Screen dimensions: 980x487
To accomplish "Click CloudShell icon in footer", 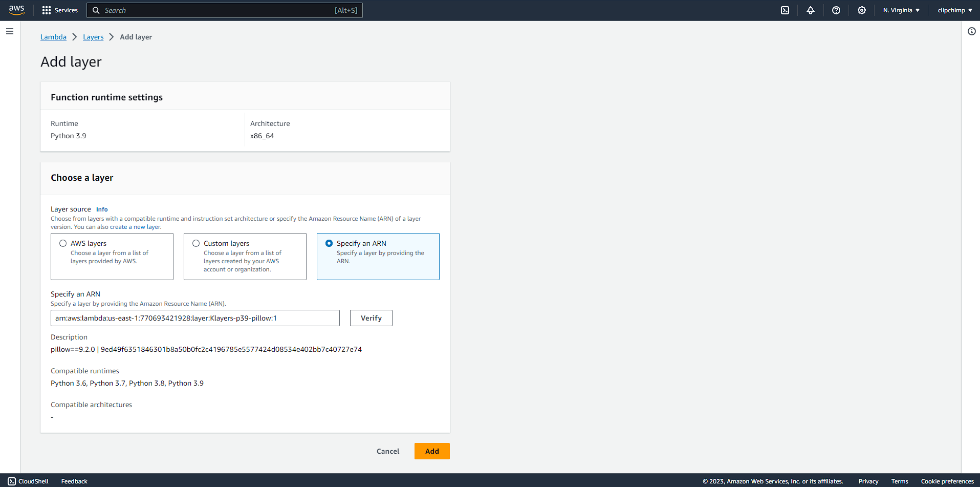I will (x=12, y=481).
